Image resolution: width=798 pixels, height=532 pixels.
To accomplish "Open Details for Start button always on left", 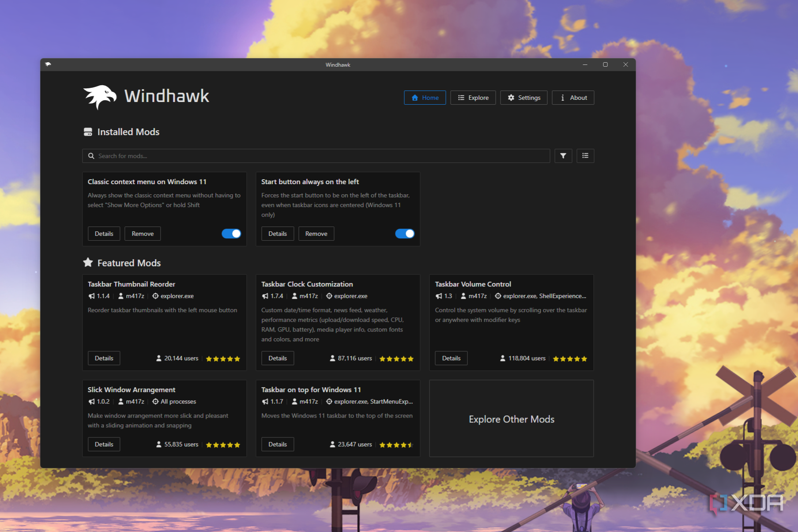I will pyautogui.click(x=278, y=234).
